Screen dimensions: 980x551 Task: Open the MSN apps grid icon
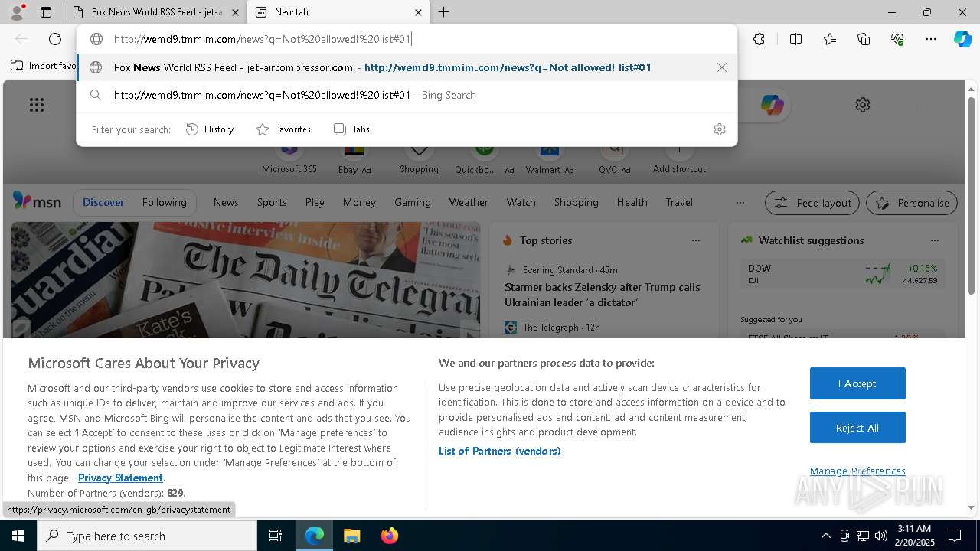point(37,105)
